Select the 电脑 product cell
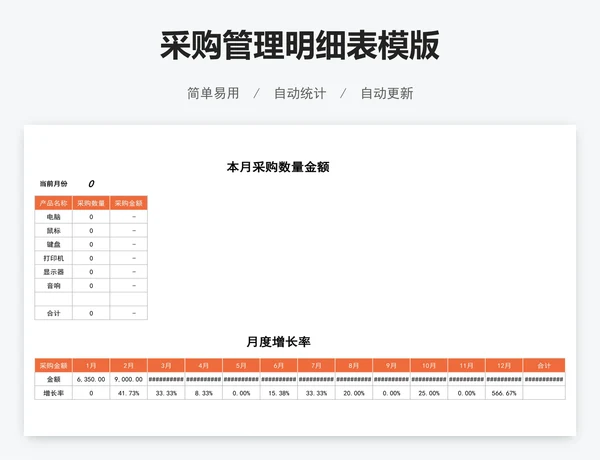 click(x=54, y=217)
